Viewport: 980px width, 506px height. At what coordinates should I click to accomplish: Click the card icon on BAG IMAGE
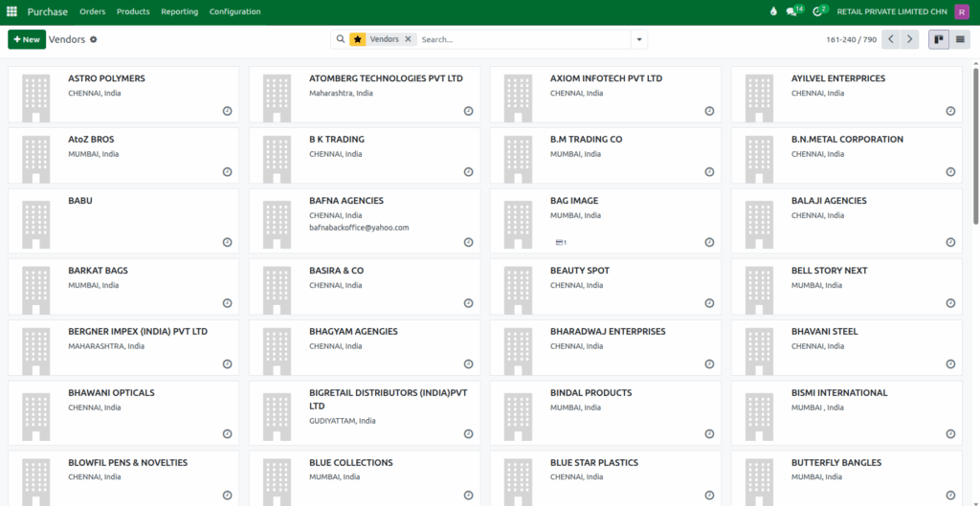tap(561, 242)
